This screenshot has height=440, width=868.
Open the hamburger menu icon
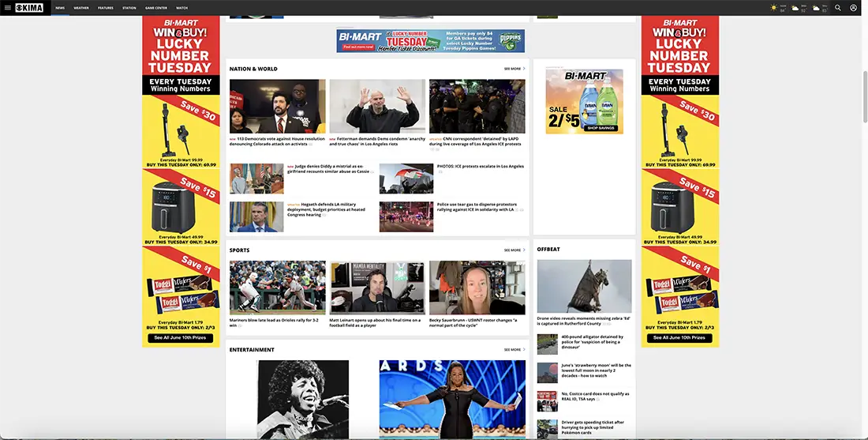coord(7,8)
